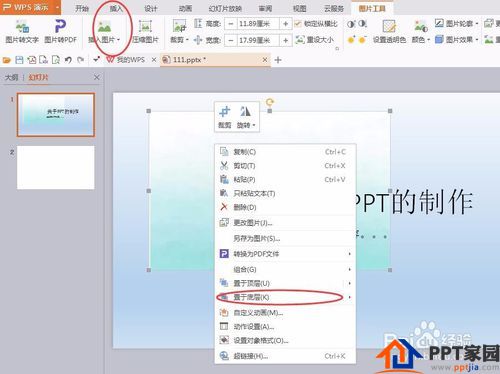Choose 剪切(T) from context menu

pyautogui.click(x=285, y=166)
